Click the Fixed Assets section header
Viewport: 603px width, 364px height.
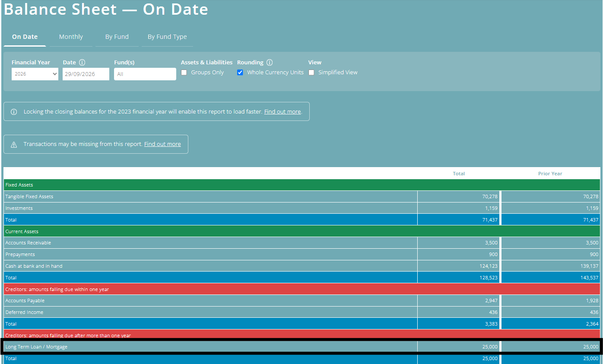click(x=302, y=185)
